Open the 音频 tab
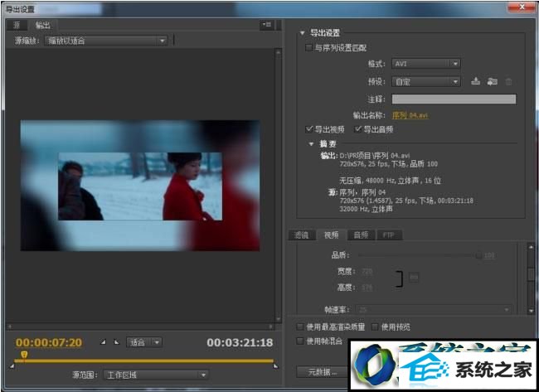The height and width of the screenshot is (392, 539). pos(361,235)
